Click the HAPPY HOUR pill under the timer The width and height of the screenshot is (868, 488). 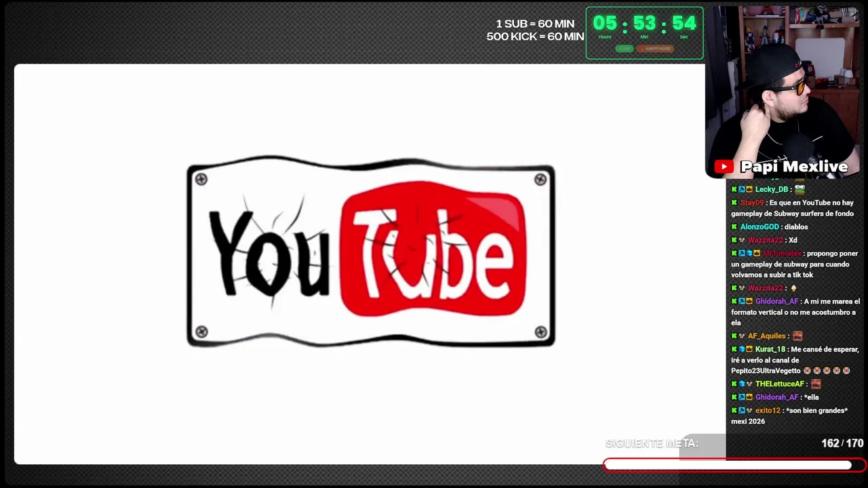pos(655,49)
